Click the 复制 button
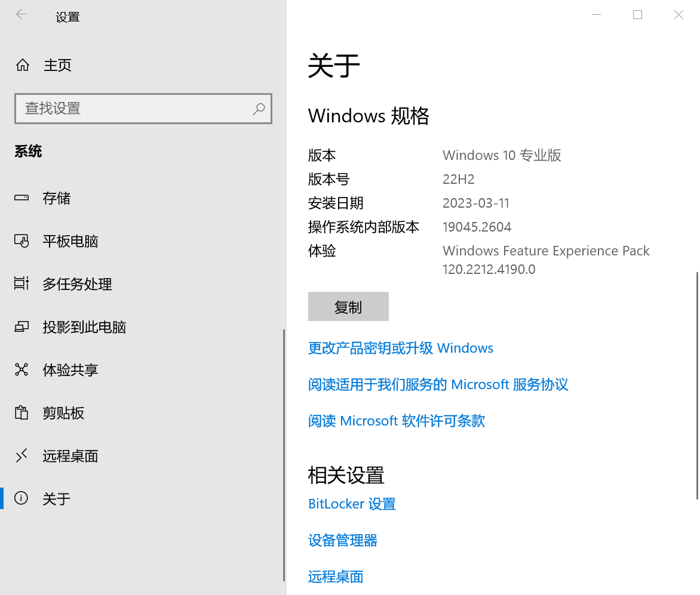700x595 pixels. [x=348, y=306]
